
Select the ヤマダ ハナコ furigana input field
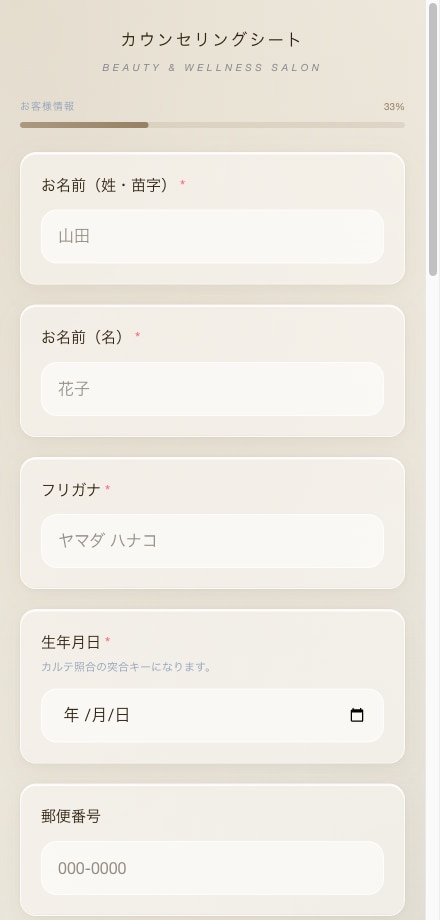pyautogui.click(x=212, y=541)
